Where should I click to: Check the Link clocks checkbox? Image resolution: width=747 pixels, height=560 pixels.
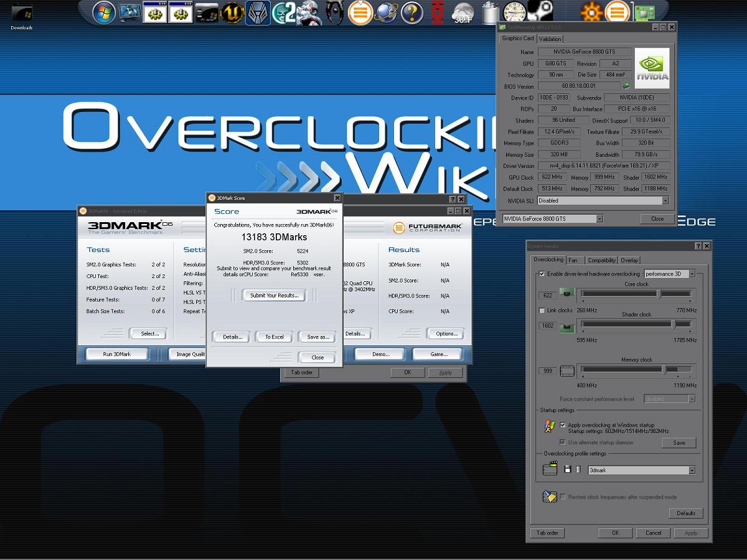click(542, 310)
